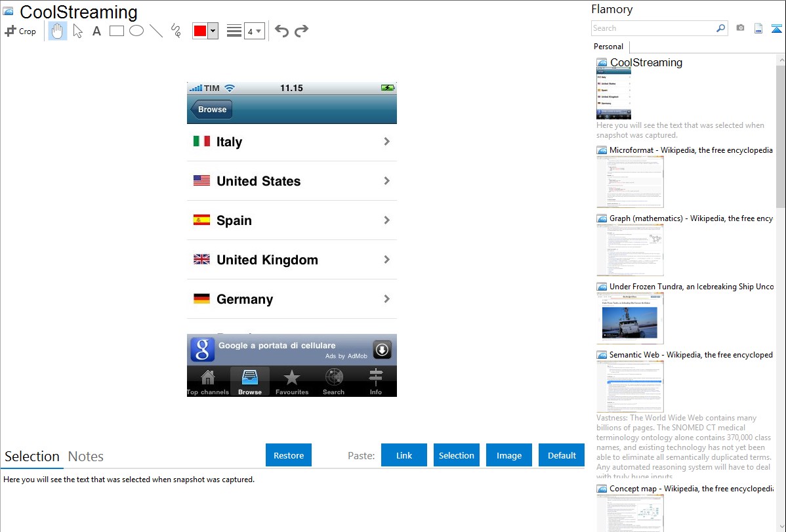Open the Personal tab
This screenshot has height=532, width=786.
(x=608, y=47)
